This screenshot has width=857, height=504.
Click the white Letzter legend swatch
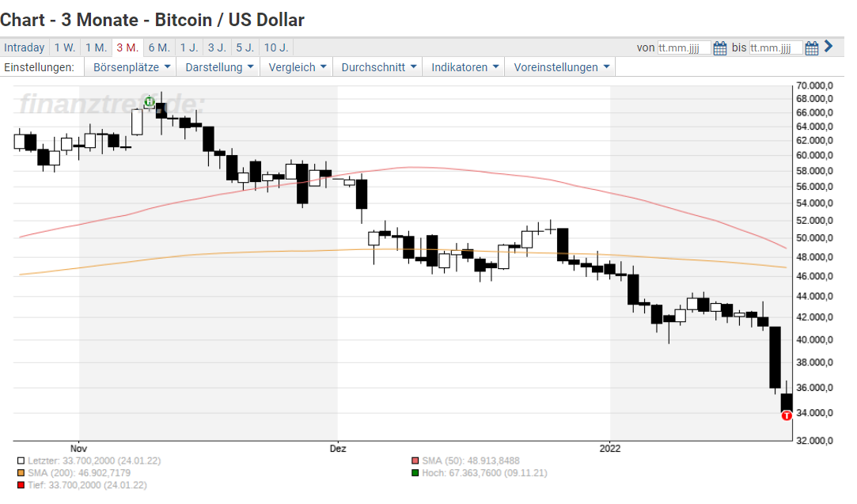(x=21, y=460)
